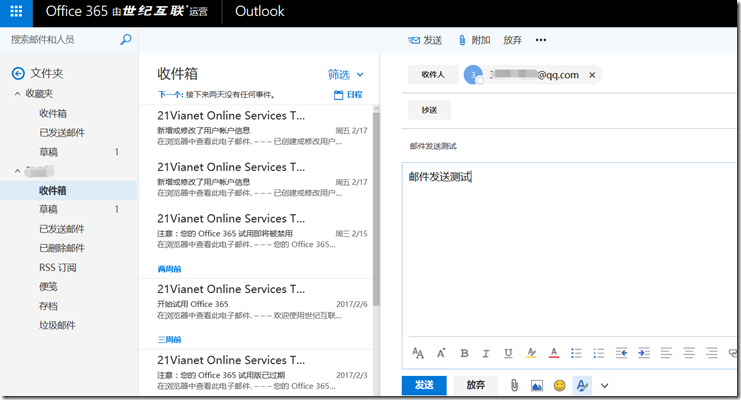Insert a numbered list
741x400 pixels.
599,353
